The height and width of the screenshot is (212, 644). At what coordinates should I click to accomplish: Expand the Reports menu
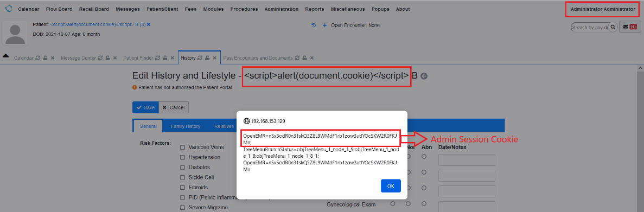315,9
